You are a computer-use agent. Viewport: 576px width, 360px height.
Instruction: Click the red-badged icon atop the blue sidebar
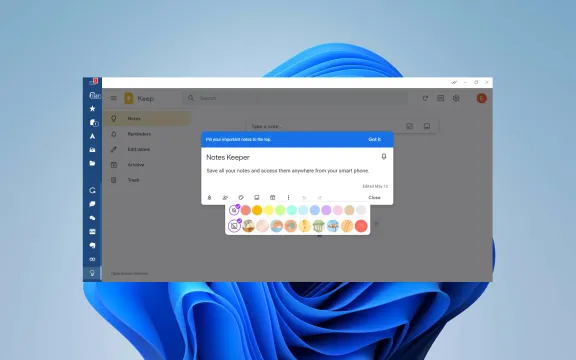(93, 82)
